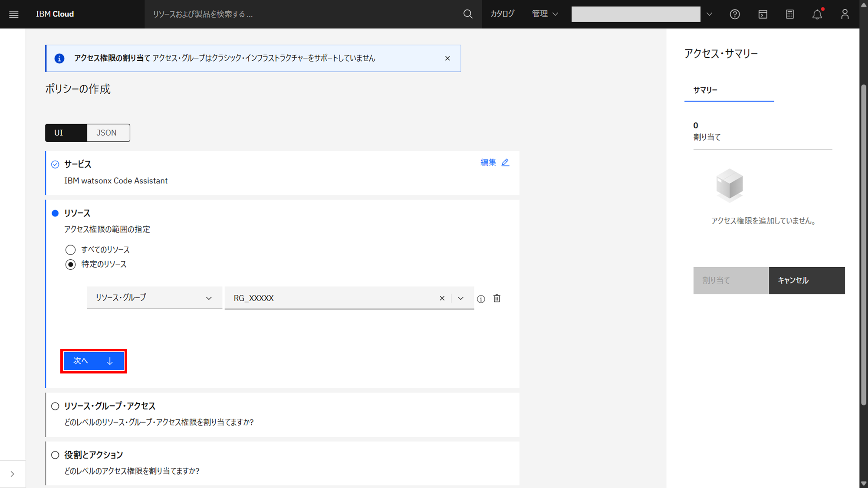Delete the resource group row with trash icon

click(497, 298)
